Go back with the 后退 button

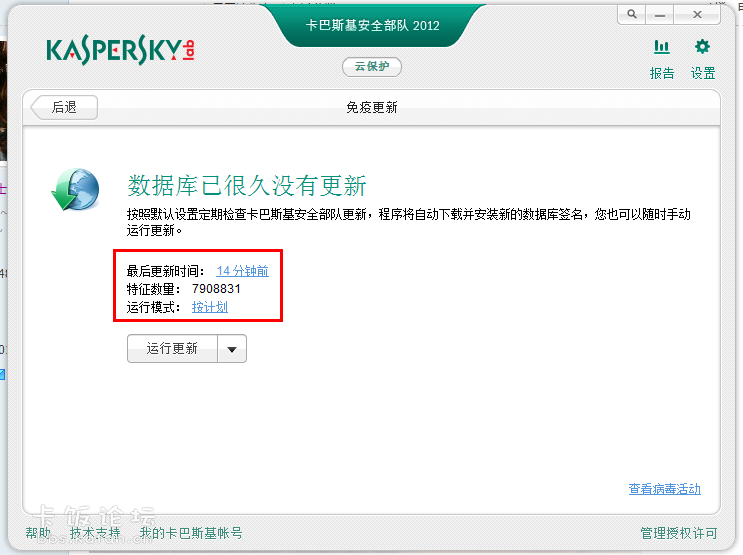(x=64, y=108)
